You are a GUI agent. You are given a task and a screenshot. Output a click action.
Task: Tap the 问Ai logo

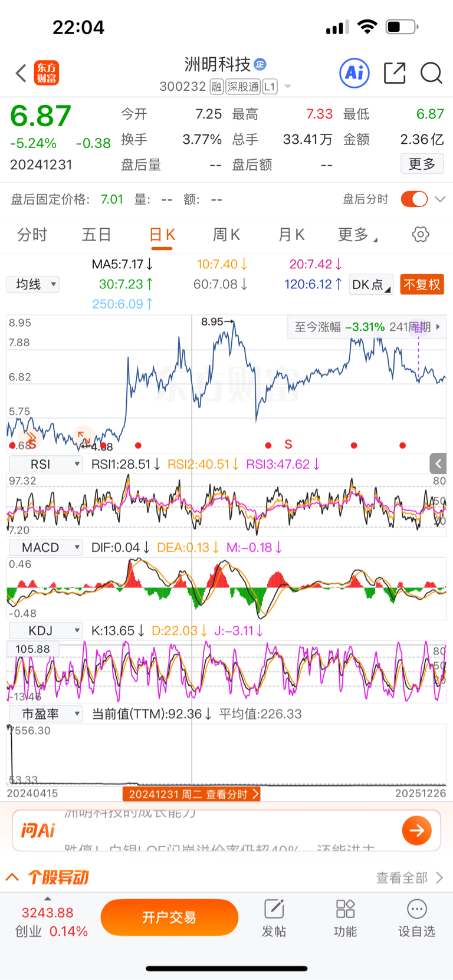tap(38, 830)
